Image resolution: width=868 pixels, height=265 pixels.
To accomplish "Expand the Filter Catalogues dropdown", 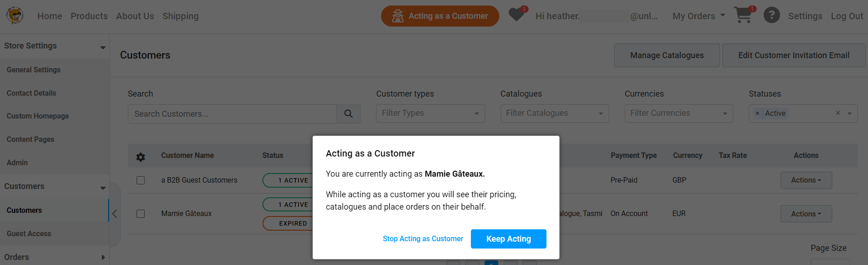I will pyautogui.click(x=554, y=113).
